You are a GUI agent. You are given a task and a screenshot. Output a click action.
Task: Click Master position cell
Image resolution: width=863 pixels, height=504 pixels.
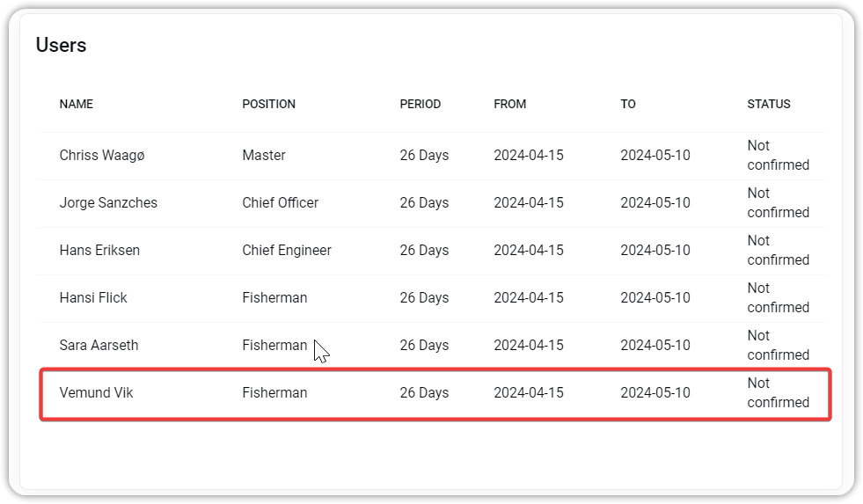[264, 155]
